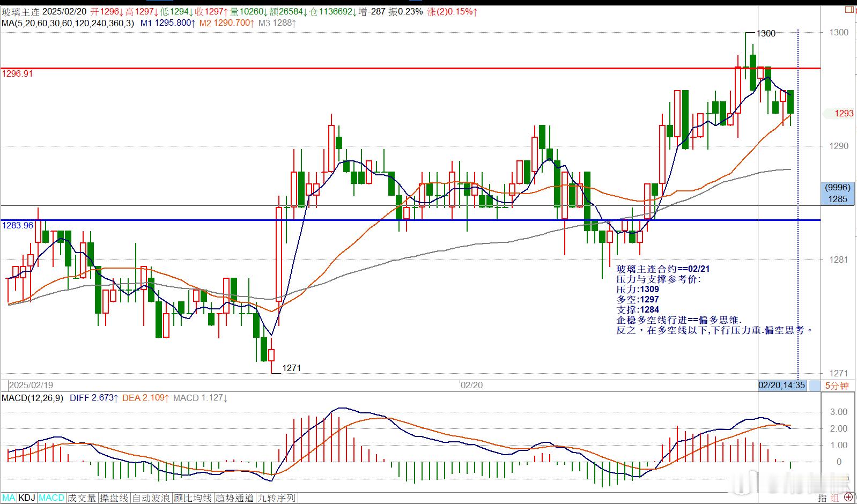
Task: Open the 九转序列 indicator tab
Action: tap(276, 498)
